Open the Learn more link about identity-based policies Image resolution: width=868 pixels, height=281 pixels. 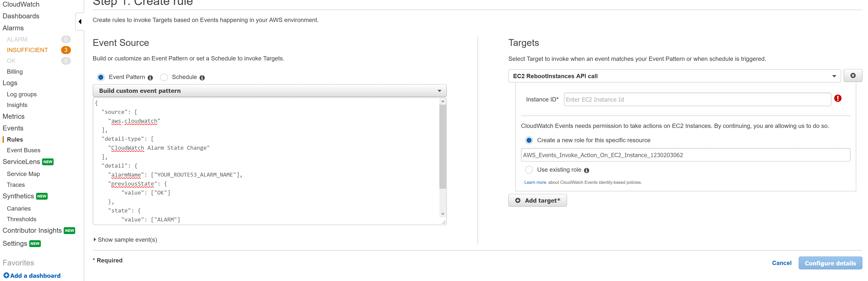click(535, 182)
